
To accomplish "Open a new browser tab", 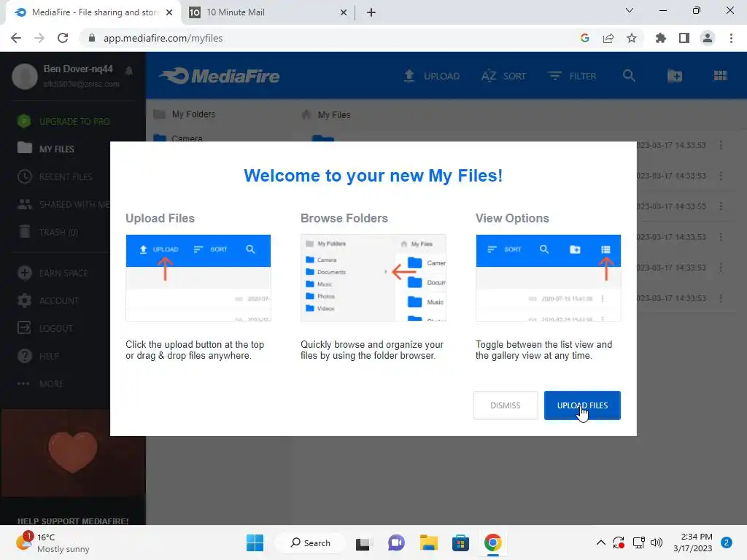I will [371, 12].
